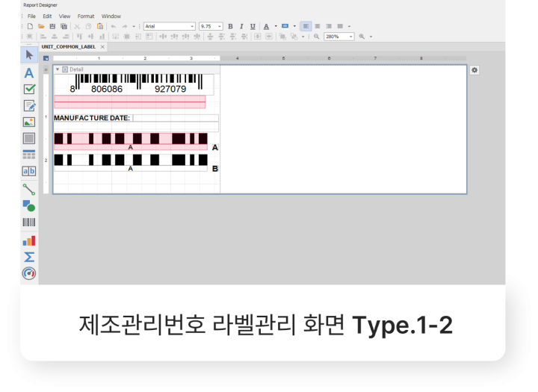Select the Check Box control tool

pos(29,89)
